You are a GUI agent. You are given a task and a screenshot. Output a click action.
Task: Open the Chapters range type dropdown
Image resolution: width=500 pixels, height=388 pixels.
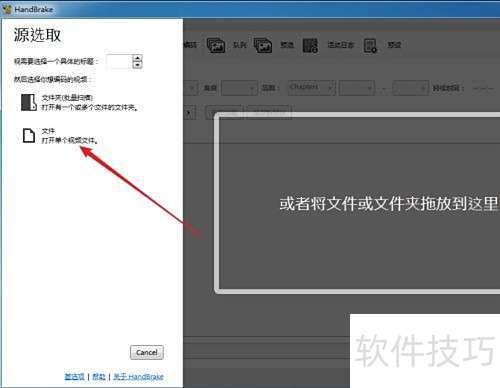click(x=311, y=88)
